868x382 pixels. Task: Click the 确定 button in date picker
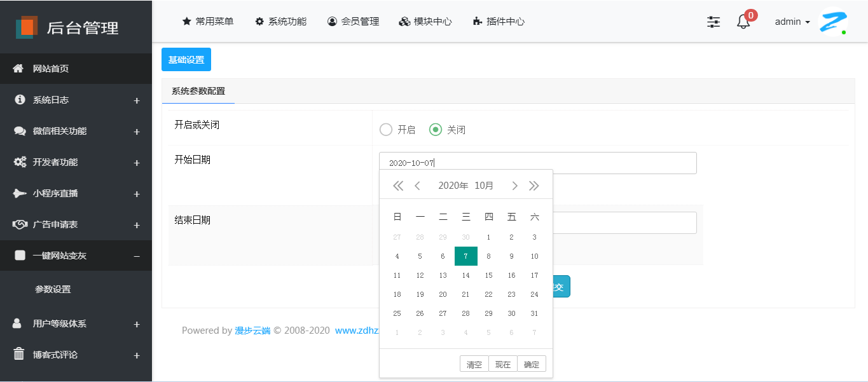pyautogui.click(x=532, y=364)
